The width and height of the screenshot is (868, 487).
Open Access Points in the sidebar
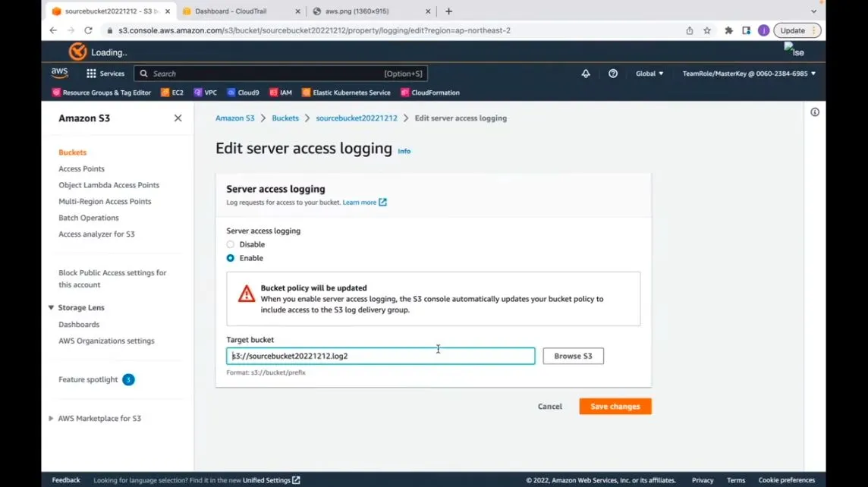tap(81, 169)
